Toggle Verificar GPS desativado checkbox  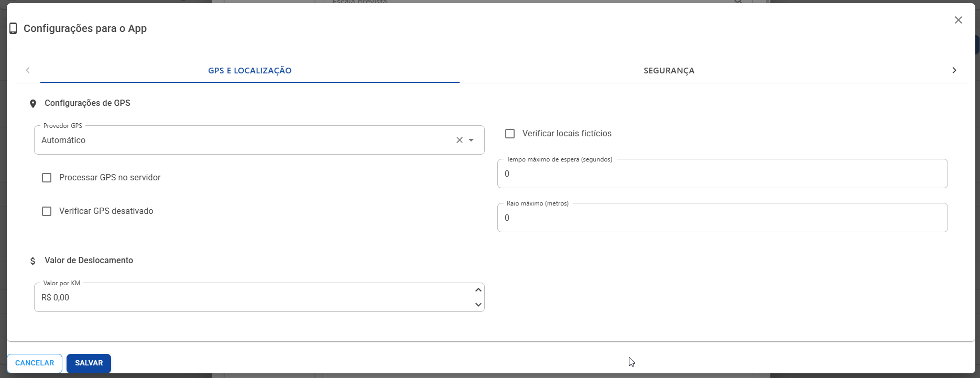[x=47, y=211]
